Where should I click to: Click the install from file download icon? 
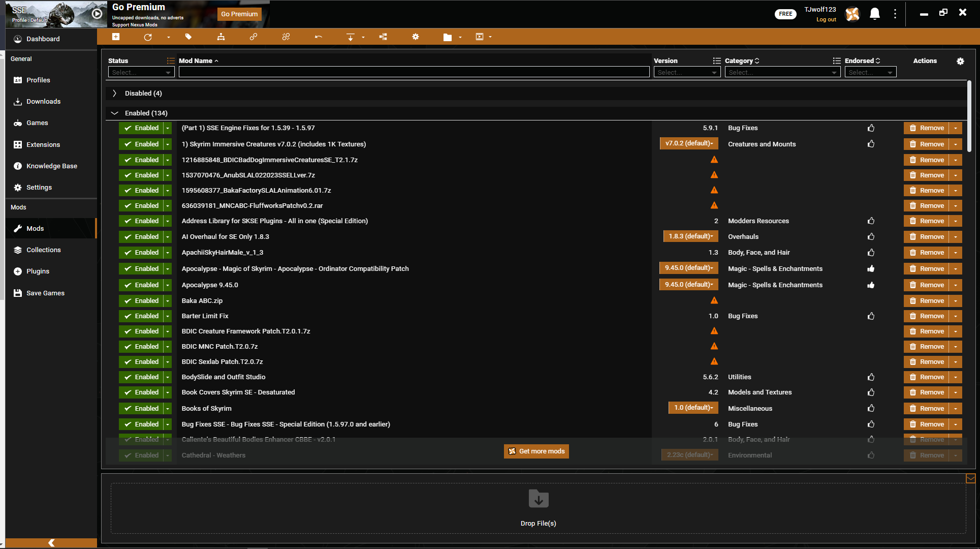[351, 37]
